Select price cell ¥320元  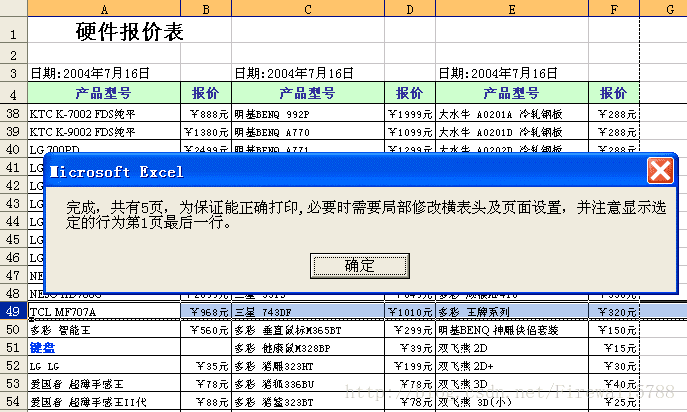(x=614, y=312)
